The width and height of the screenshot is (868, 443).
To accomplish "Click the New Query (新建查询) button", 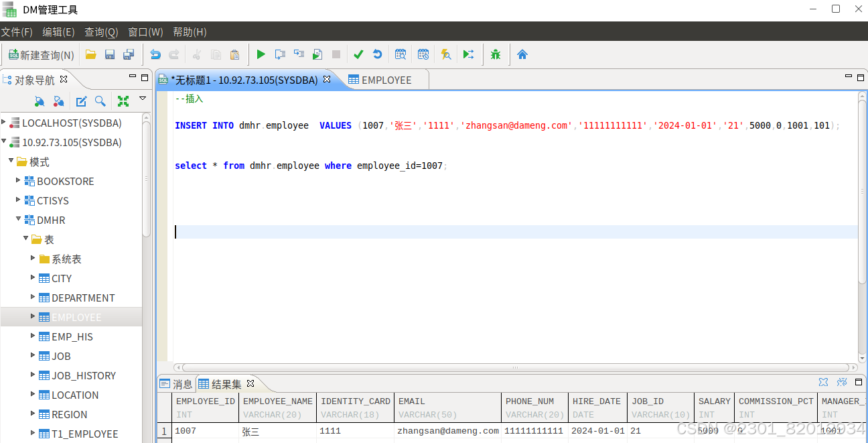I will click(x=42, y=55).
